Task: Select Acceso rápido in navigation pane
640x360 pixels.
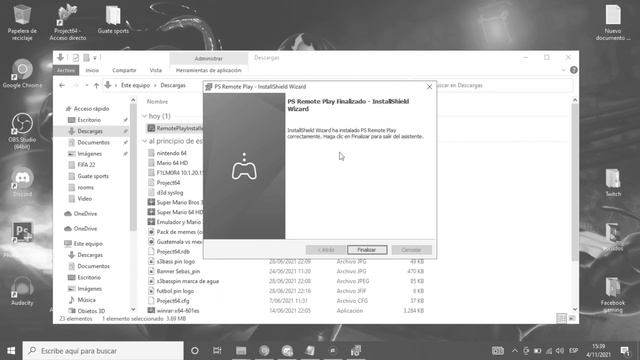Action: tap(91, 109)
